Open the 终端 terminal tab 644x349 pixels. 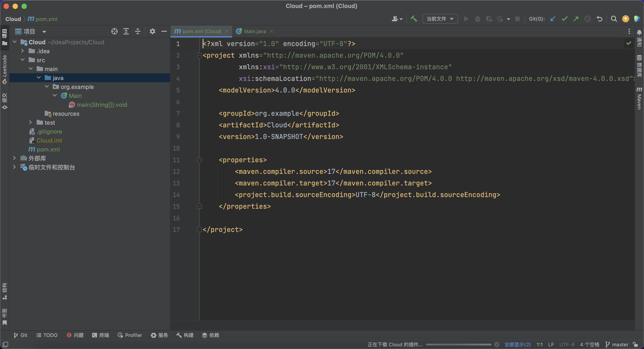click(100, 335)
